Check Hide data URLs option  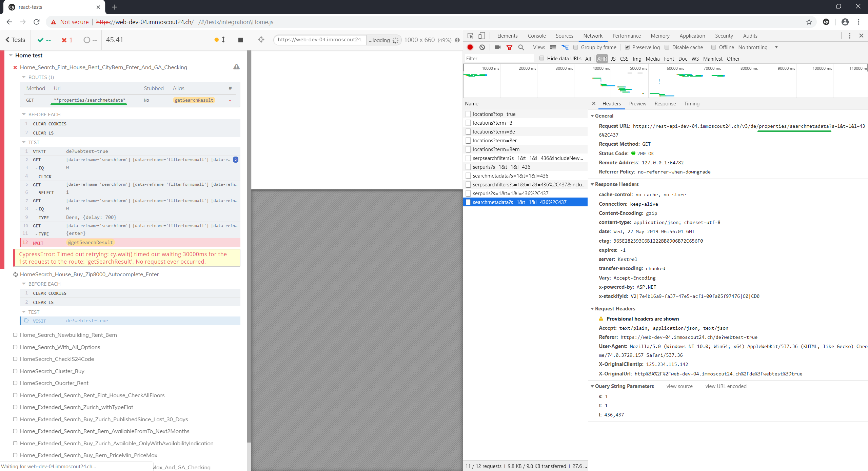tap(542, 58)
